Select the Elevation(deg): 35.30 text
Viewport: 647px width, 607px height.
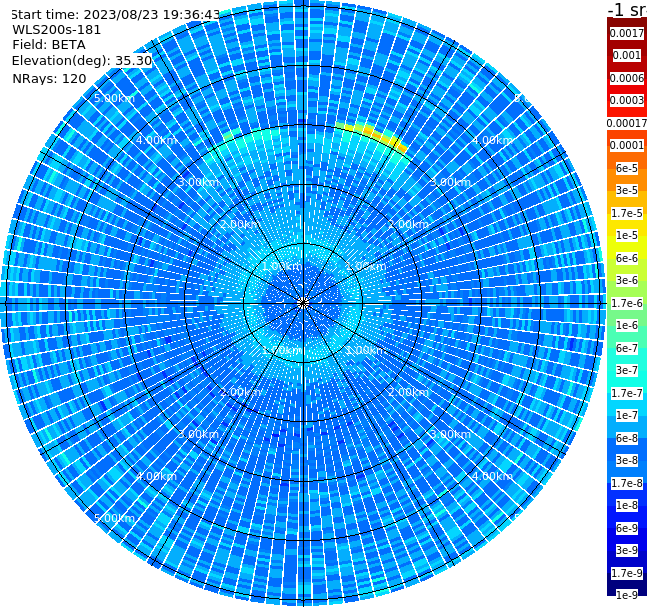82,61
